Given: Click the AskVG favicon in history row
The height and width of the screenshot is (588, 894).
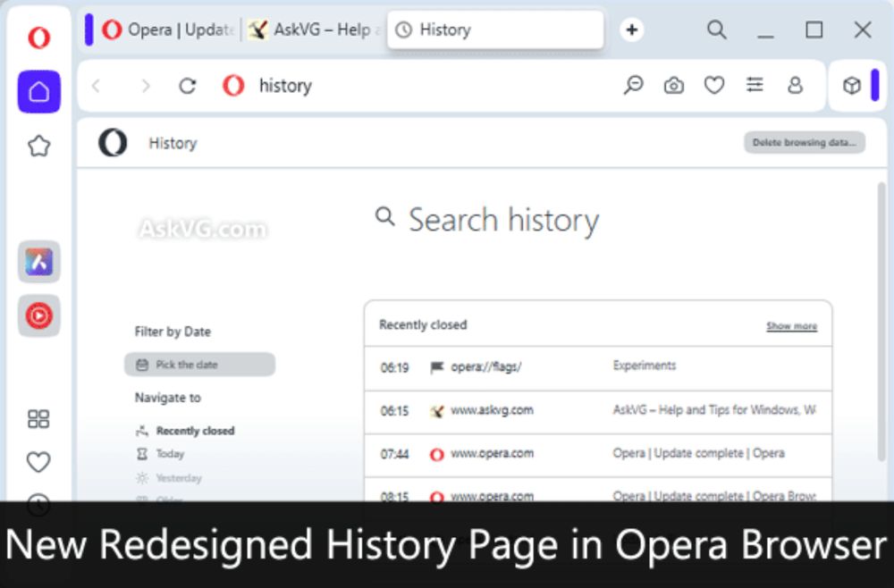Looking at the screenshot, I should (x=436, y=411).
